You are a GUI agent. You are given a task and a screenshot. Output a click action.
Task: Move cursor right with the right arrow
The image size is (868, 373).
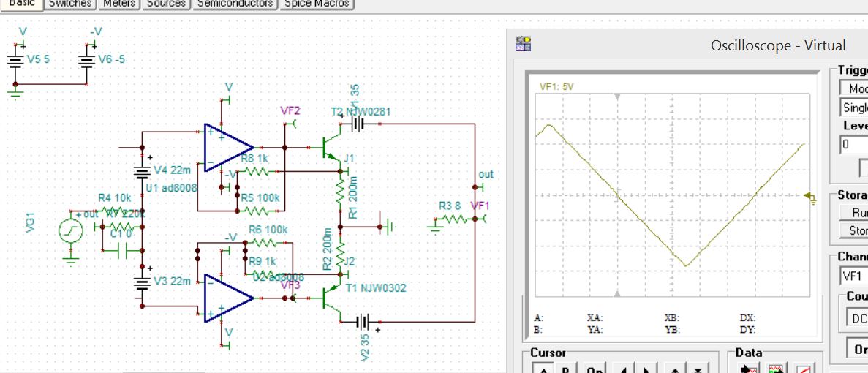pos(646,368)
